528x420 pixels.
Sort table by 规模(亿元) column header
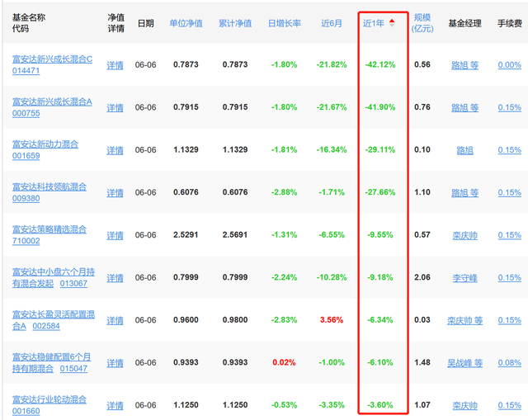coord(422,23)
